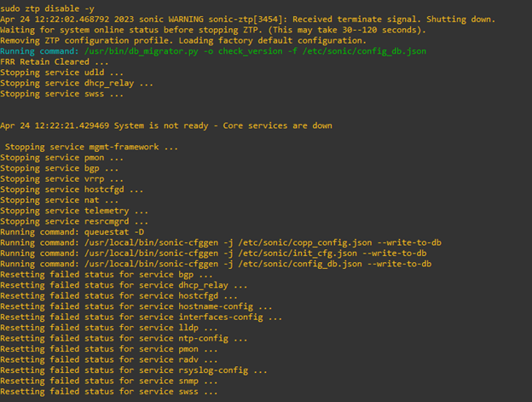Click 'Removing ZTP configuration profile' line
Screen dimensions: 532x402
(x=183, y=40)
